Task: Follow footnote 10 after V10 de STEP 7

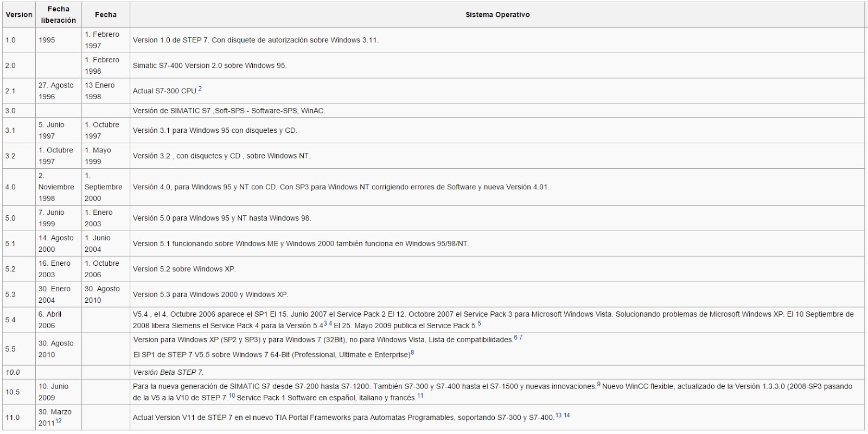Action: coord(232,395)
